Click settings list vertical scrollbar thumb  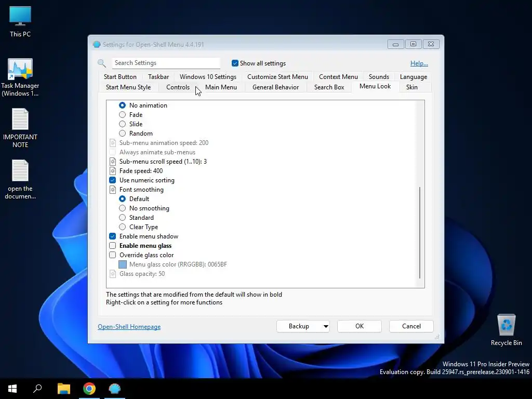[420, 232]
